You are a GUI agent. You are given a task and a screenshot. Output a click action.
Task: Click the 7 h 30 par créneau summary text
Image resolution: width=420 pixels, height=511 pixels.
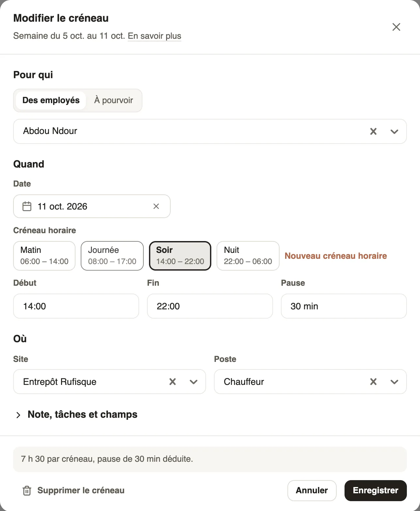pyautogui.click(x=107, y=459)
